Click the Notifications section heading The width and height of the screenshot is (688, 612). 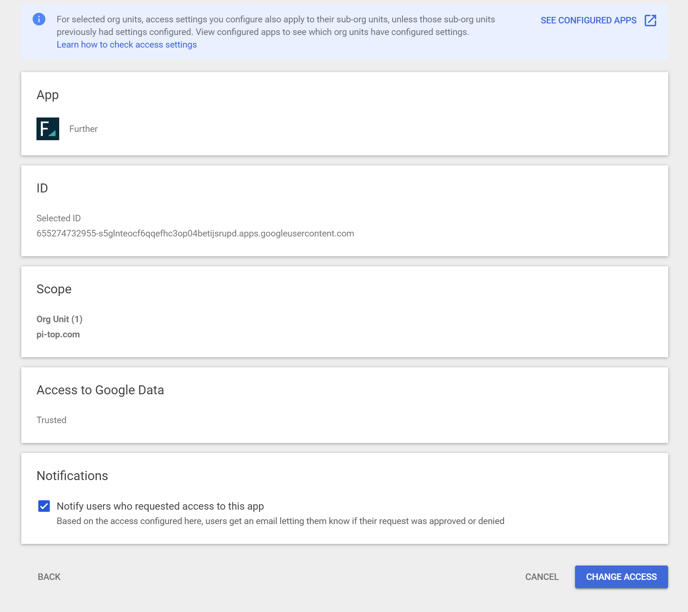point(72,476)
